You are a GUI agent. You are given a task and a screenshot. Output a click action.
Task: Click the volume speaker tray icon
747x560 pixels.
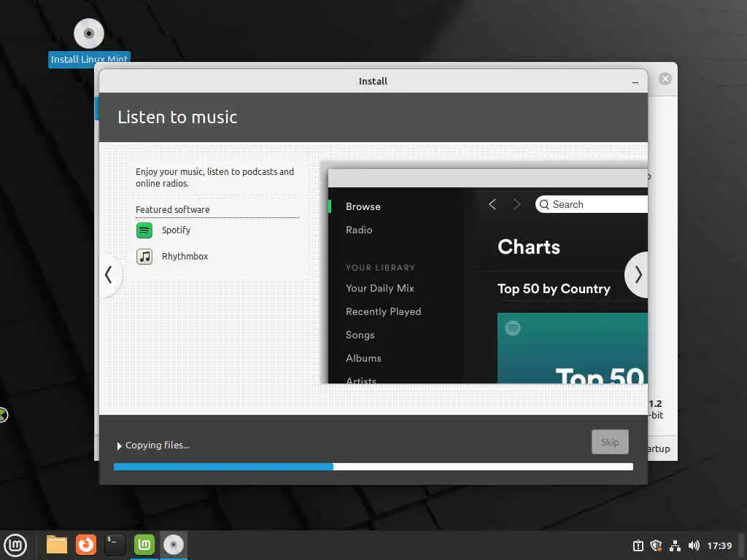click(694, 545)
